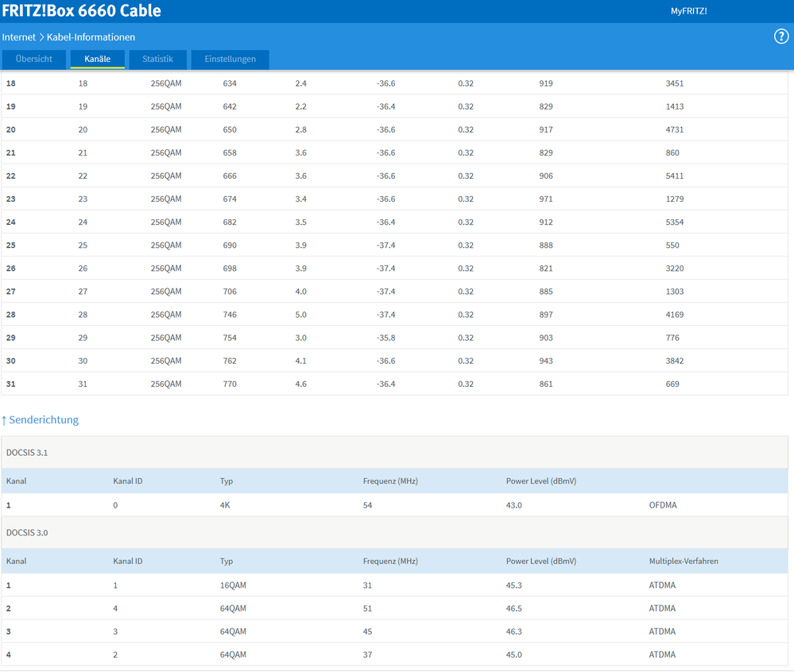794x672 pixels.
Task: Switch to the Übersicht tab
Action: click(34, 60)
